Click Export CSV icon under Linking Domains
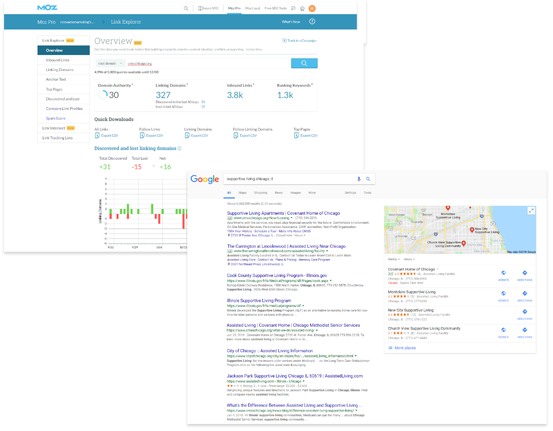 click(x=187, y=135)
